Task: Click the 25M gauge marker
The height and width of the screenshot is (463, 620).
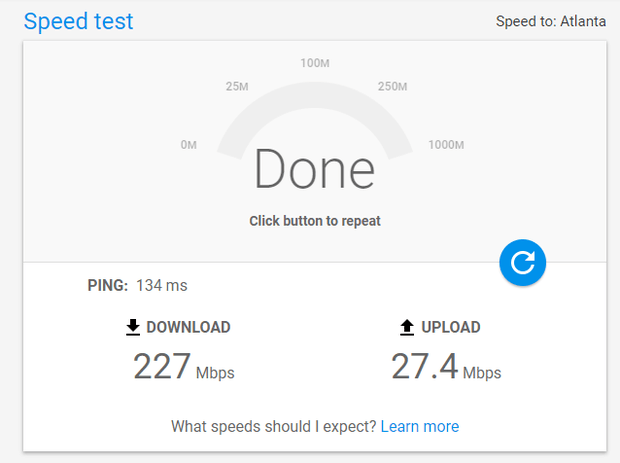Action: [237, 86]
